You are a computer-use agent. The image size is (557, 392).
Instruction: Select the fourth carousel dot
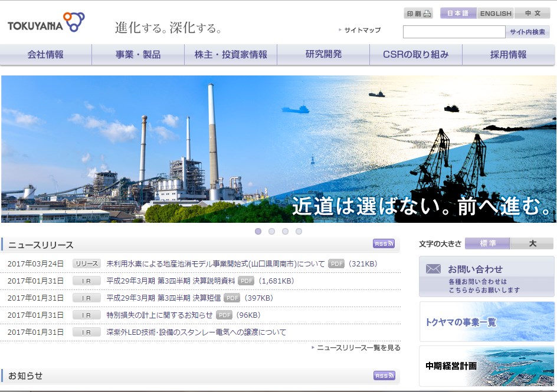click(299, 231)
